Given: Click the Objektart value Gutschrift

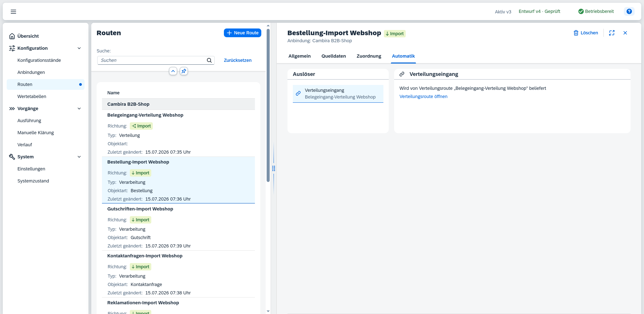Looking at the screenshot, I should pos(141,238).
